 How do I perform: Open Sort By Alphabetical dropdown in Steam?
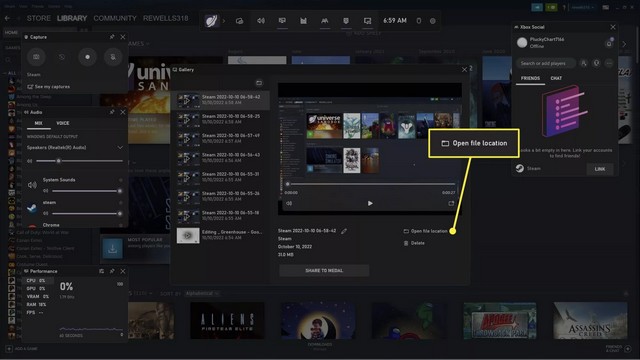[x=202, y=293]
